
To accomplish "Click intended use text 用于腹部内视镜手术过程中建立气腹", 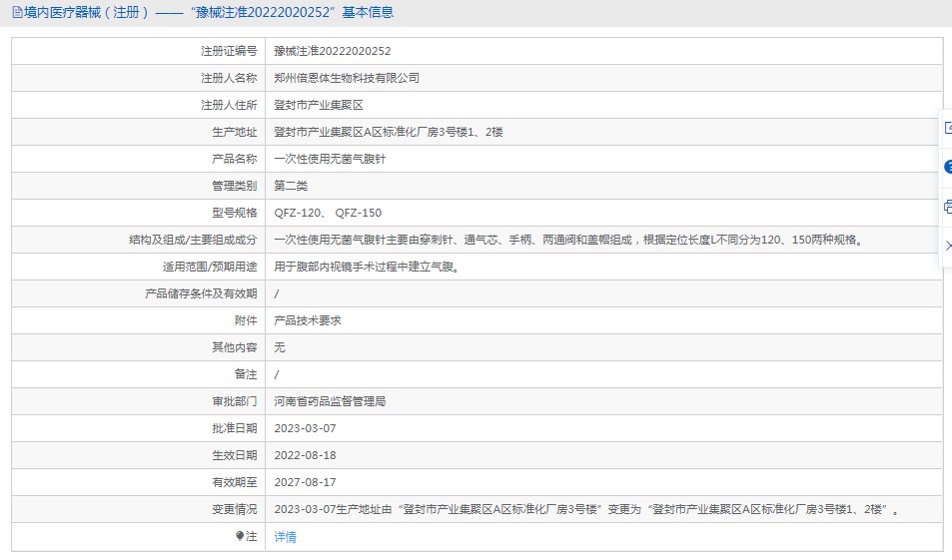I will (366, 267).
